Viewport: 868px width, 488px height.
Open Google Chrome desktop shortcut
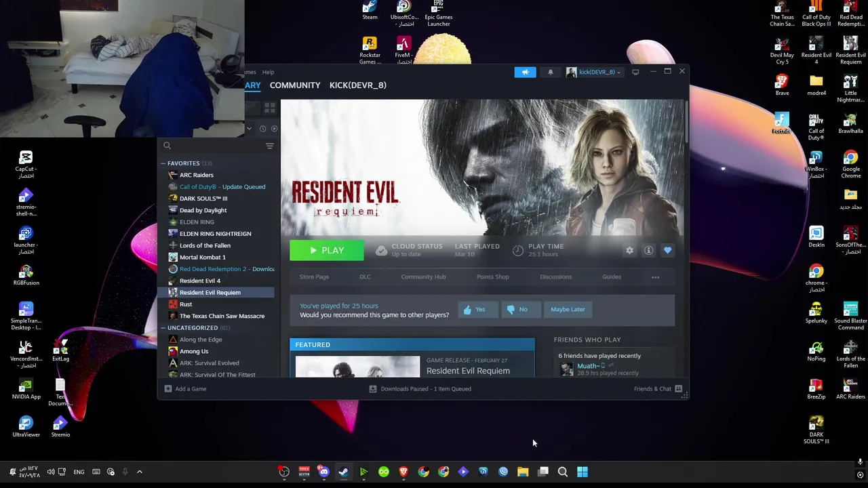(850, 165)
